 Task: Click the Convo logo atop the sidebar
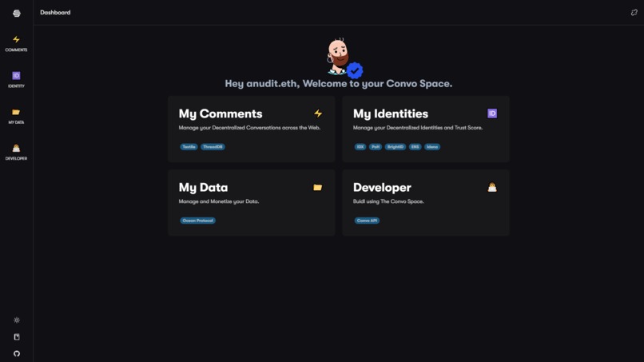coord(17,13)
